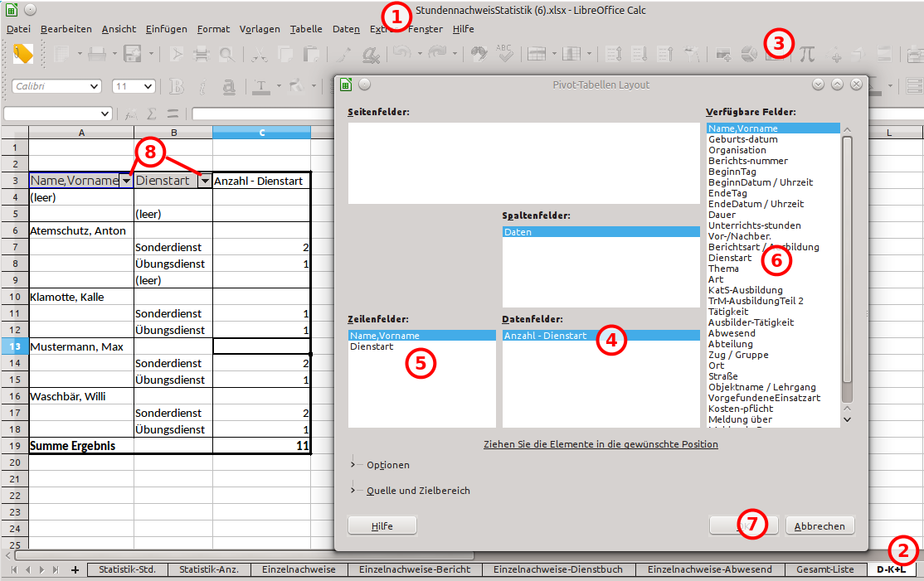Select Thema in Verfügbare Felder list
924x581 pixels.
coord(723,269)
